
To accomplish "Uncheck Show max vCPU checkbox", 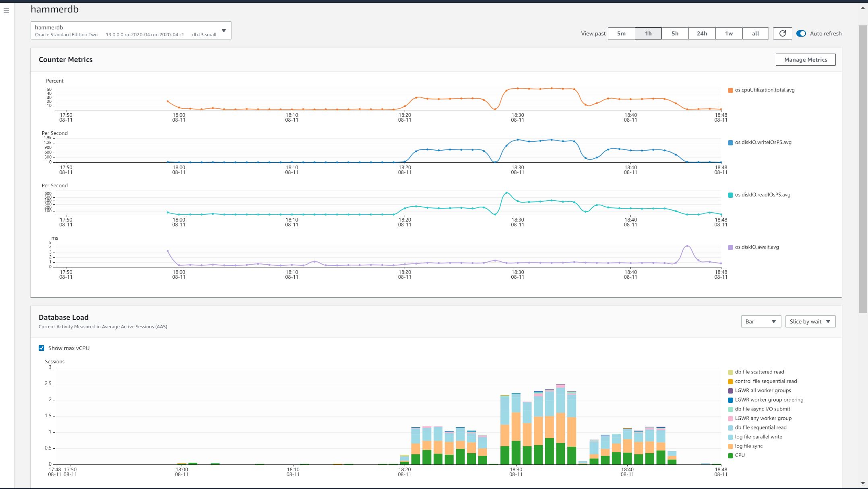I will pos(41,348).
